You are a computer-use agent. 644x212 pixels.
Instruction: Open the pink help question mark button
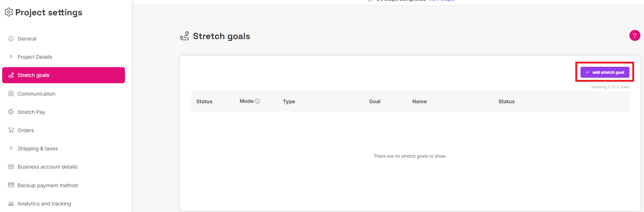pyautogui.click(x=635, y=35)
